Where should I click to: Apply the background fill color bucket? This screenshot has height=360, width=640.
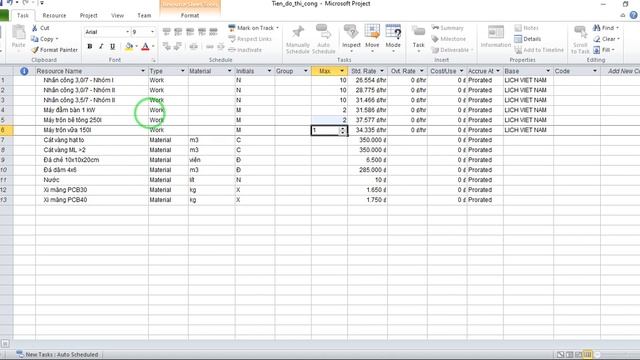[129, 47]
